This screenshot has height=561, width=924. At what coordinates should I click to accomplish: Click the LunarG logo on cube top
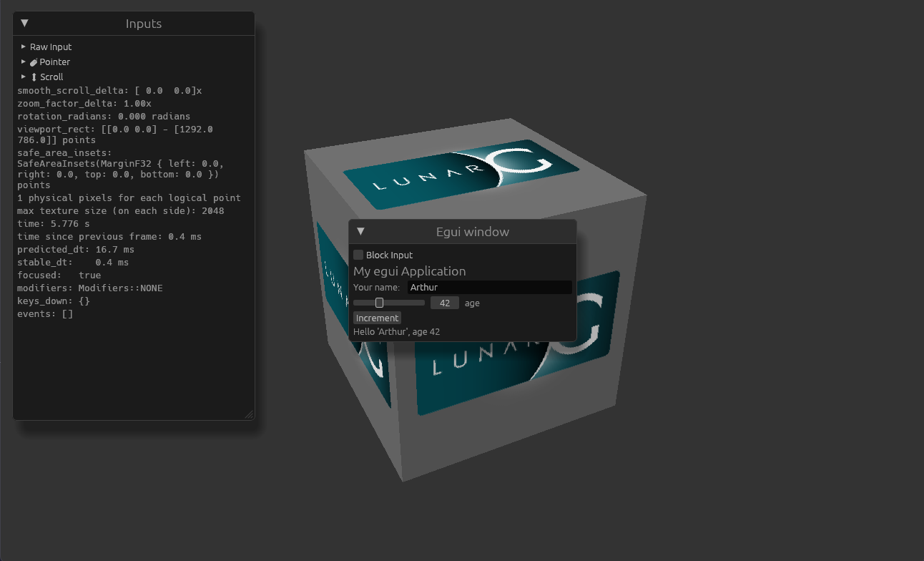tap(462, 174)
